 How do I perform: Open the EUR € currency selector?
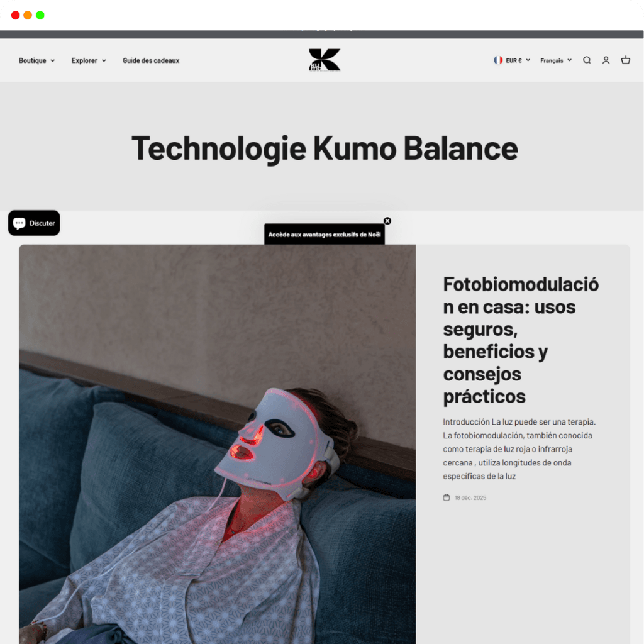pos(512,60)
